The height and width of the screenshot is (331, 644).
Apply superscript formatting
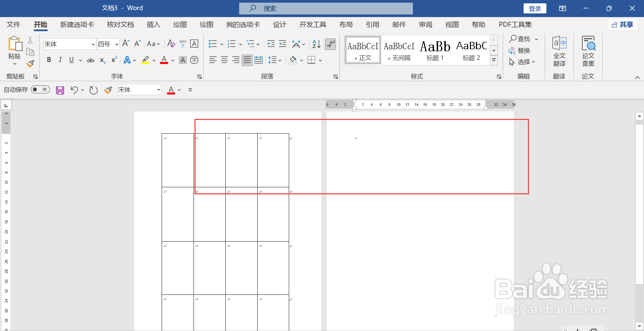pyautogui.click(x=114, y=60)
